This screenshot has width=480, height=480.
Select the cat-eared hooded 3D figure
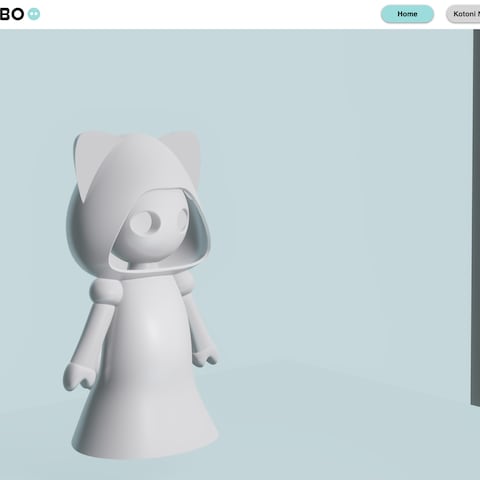tap(141, 295)
